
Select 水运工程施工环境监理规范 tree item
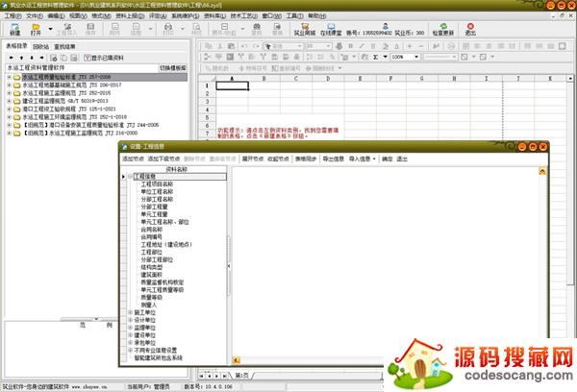75,117
